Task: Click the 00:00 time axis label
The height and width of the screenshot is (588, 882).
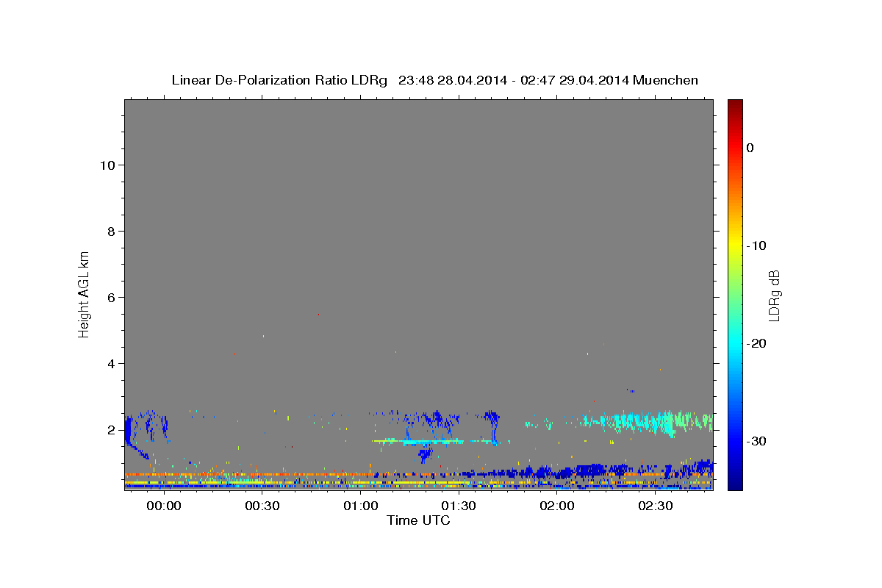Action: [x=163, y=506]
